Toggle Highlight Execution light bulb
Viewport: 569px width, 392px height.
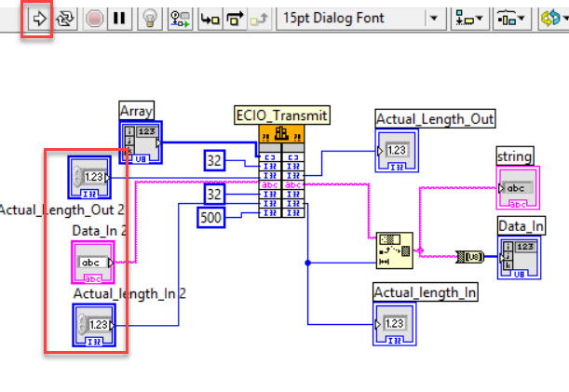[x=150, y=18]
